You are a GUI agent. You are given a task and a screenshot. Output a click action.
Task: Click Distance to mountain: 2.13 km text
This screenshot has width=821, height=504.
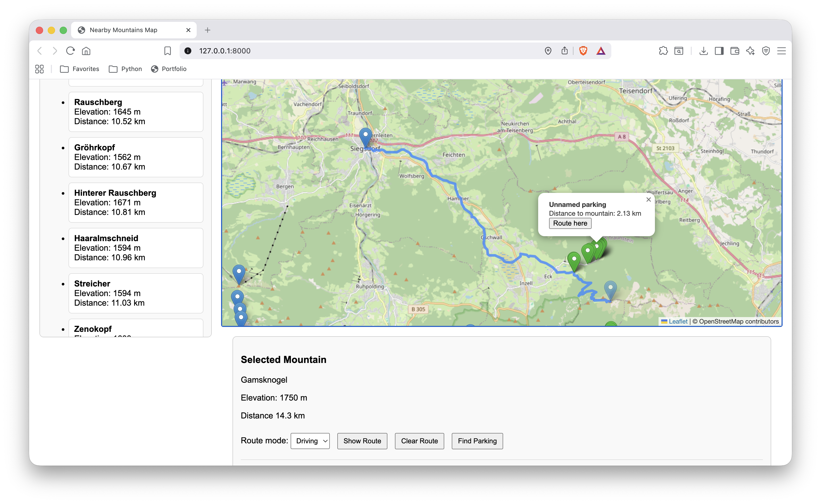click(x=595, y=213)
